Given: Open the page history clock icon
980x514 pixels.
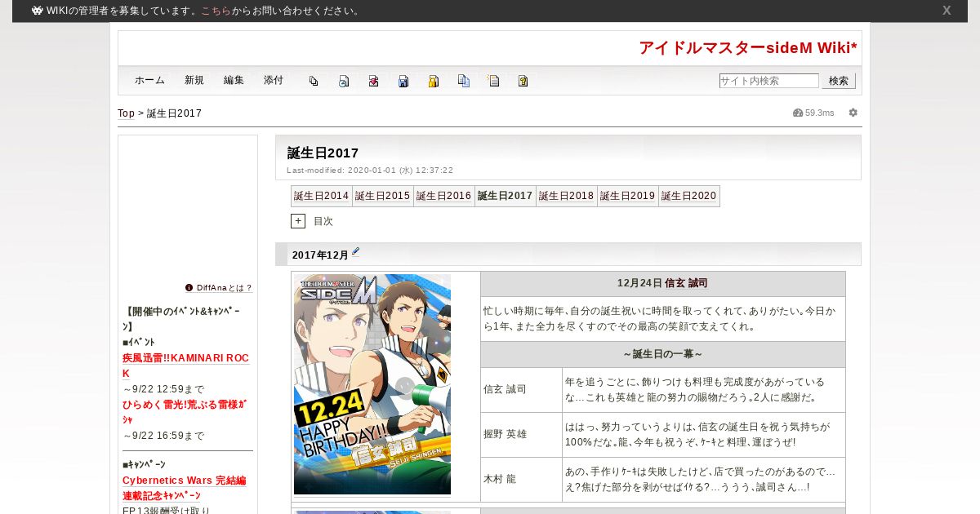Looking at the screenshot, I should click(344, 81).
